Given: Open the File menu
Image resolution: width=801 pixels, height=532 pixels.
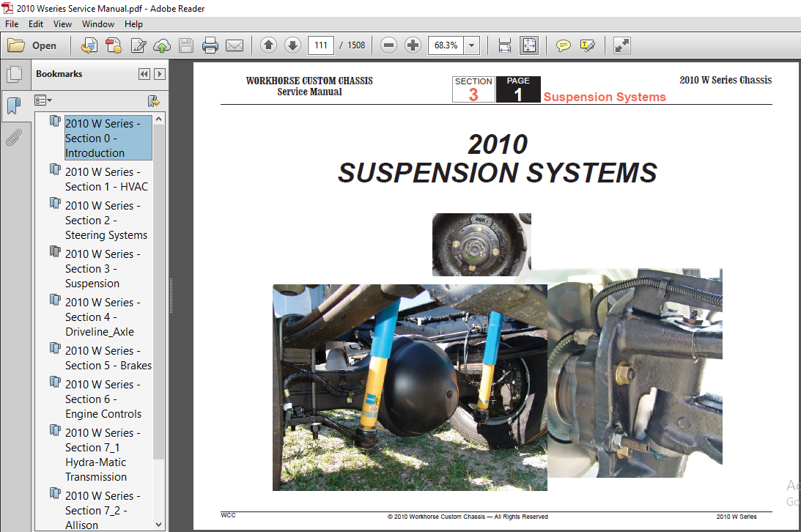Looking at the screenshot, I should (x=12, y=24).
